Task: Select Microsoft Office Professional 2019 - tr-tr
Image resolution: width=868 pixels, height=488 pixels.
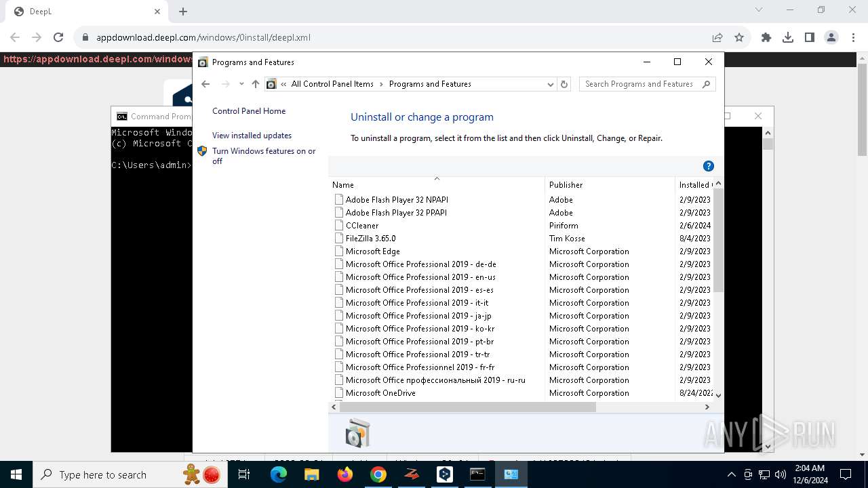Action: tap(418, 354)
